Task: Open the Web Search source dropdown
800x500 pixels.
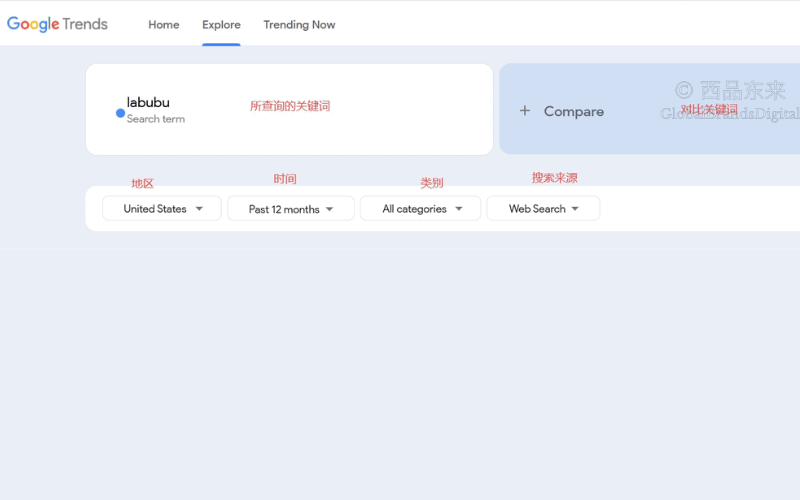Action: 543,209
